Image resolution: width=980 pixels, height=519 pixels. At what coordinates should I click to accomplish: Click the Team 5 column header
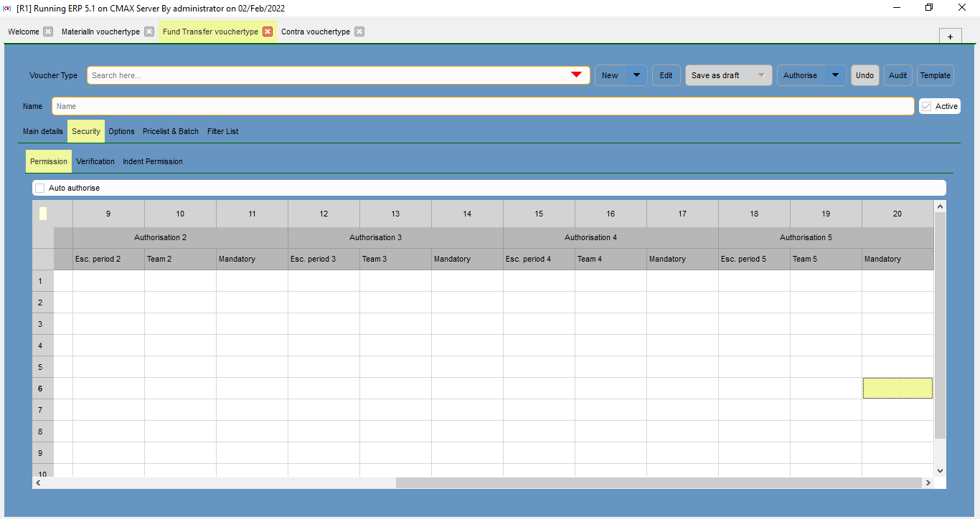coord(826,259)
